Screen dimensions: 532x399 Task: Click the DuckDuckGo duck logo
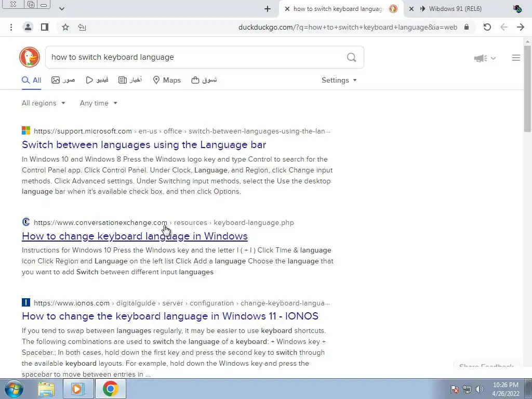click(x=30, y=57)
